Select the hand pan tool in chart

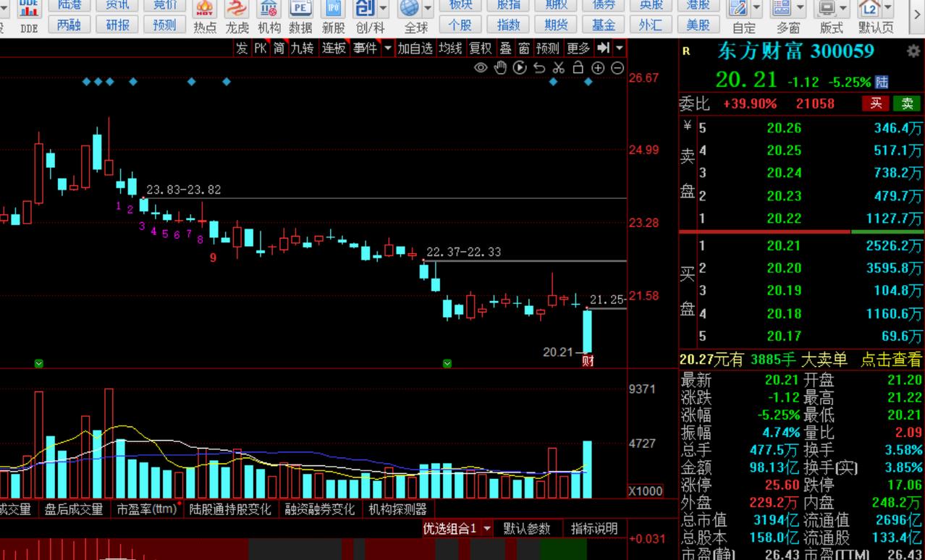pos(500,67)
